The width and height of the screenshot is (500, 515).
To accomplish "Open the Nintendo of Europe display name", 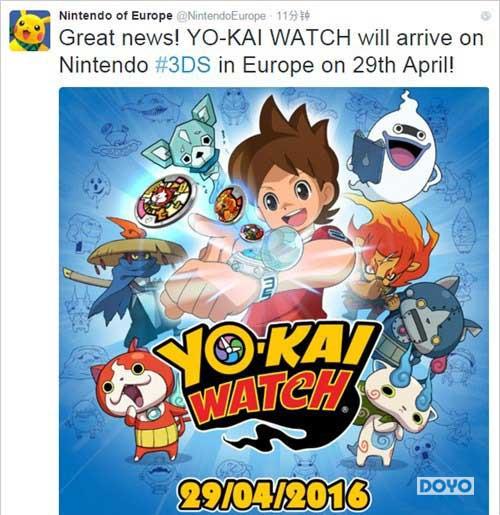I will [x=116, y=16].
